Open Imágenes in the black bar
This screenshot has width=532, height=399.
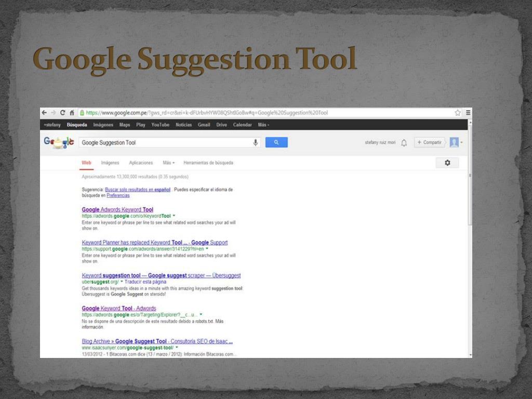coord(103,125)
